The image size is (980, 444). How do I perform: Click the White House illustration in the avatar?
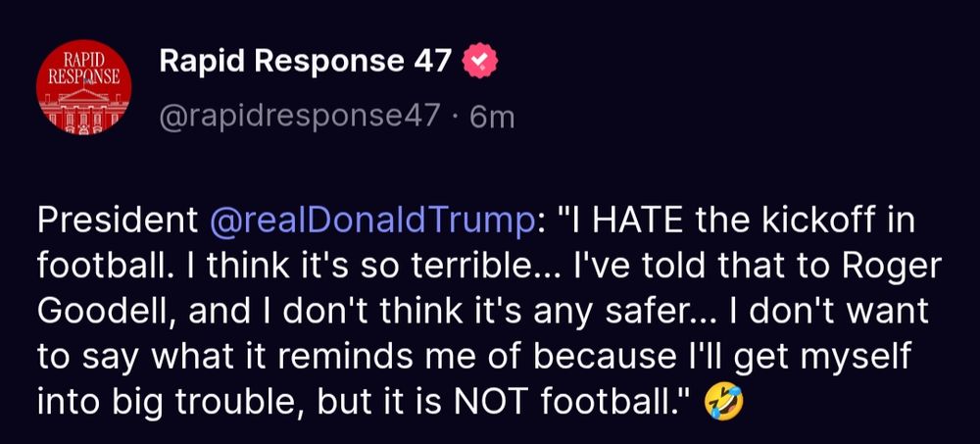click(x=85, y=110)
